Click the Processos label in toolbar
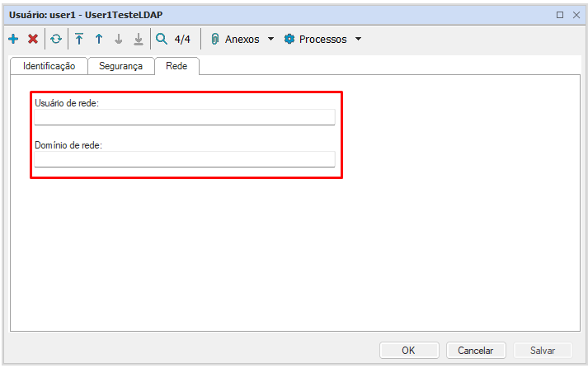Image resolution: width=588 pixels, height=368 pixels. click(323, 39)
